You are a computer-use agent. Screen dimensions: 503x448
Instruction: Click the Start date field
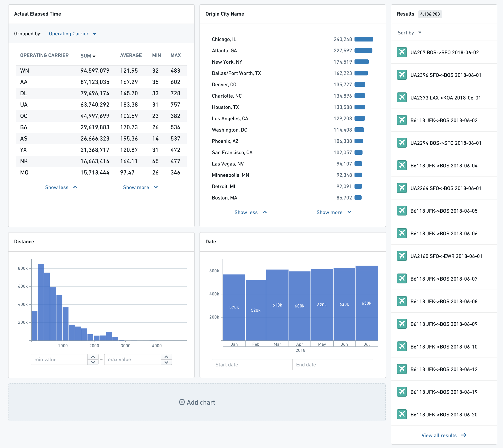252,365
